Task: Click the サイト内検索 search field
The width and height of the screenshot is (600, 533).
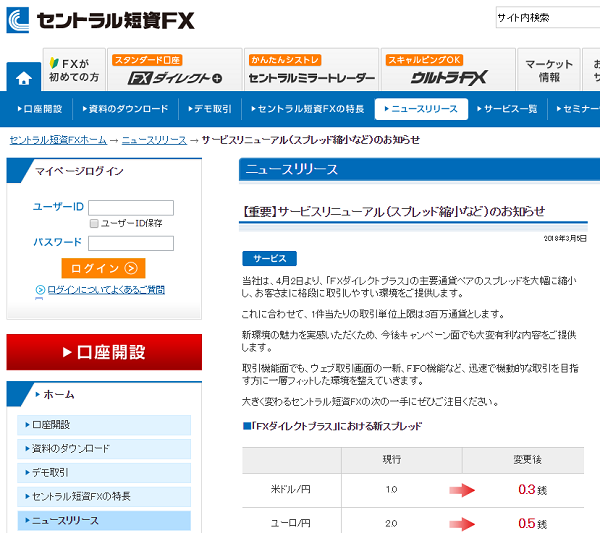Action: click(548, 17)
